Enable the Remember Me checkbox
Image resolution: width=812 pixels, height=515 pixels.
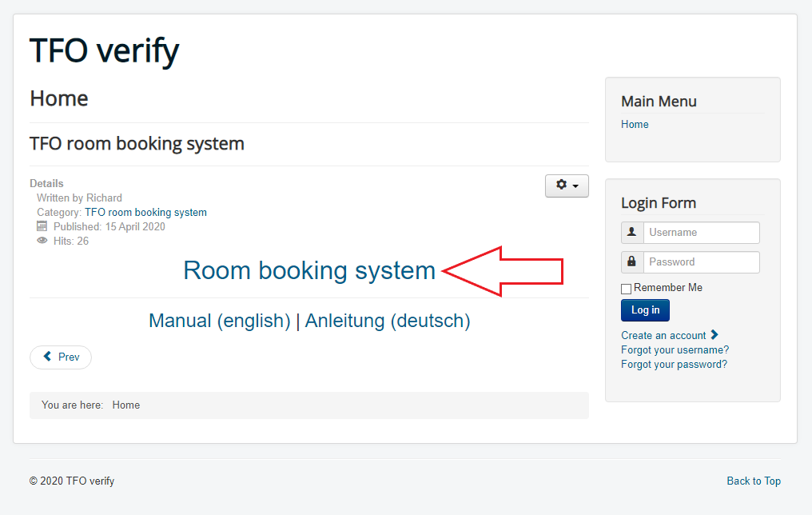(x=627, y=289)
